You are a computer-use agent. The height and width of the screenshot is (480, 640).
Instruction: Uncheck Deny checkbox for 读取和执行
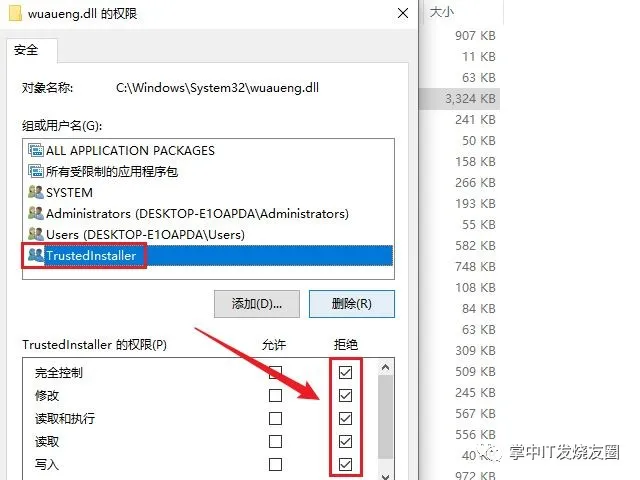click(345, 418)
